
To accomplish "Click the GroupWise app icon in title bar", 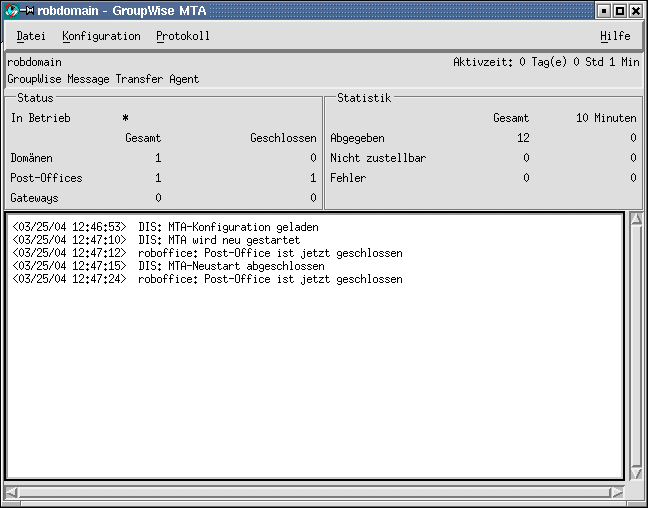I will (11, 10).
